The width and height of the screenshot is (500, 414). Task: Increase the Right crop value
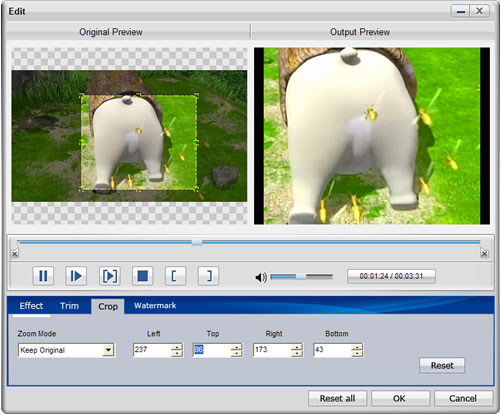coord(297,347)
